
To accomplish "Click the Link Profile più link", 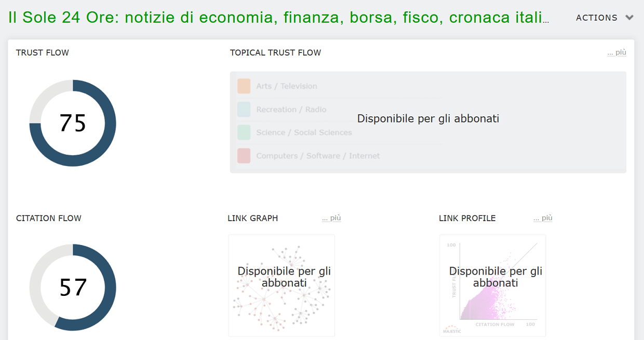I will pos(542,217).
